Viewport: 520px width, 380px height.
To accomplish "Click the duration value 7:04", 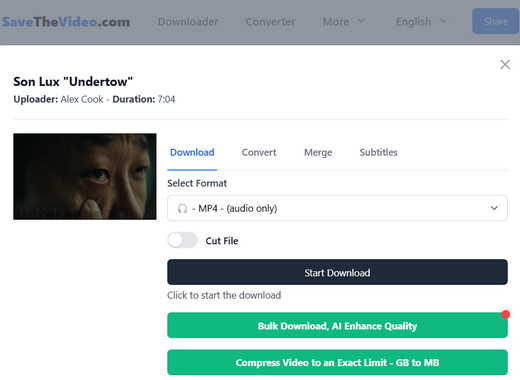I will point(166,99).
